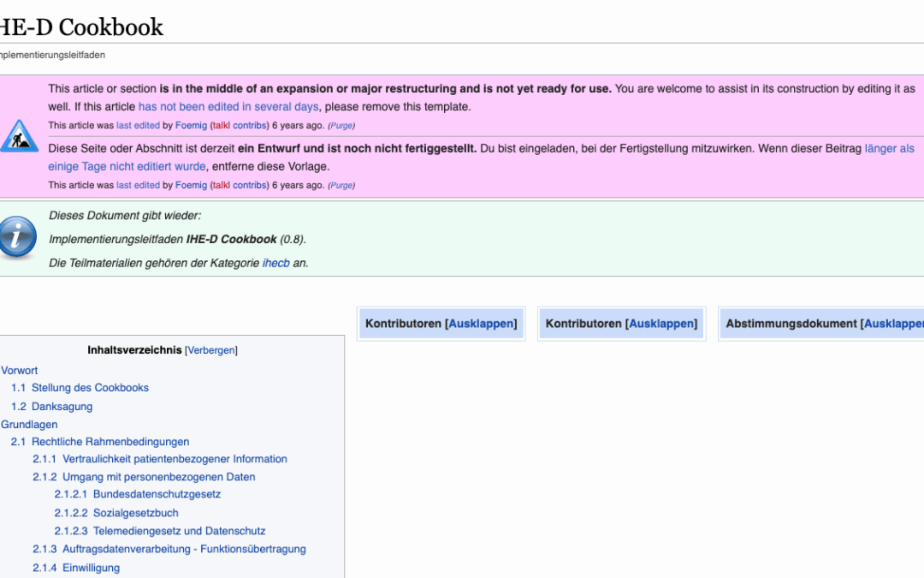Open 'has not been edited in several days' link
The image size is (924, 578).
point(228,107)
